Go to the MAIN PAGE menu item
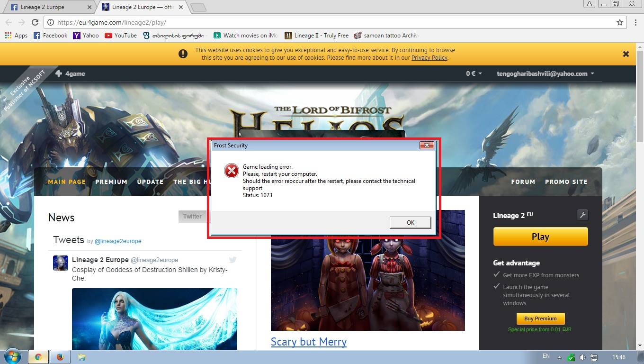The image size is (644, 364). click(x=67, y=182)
